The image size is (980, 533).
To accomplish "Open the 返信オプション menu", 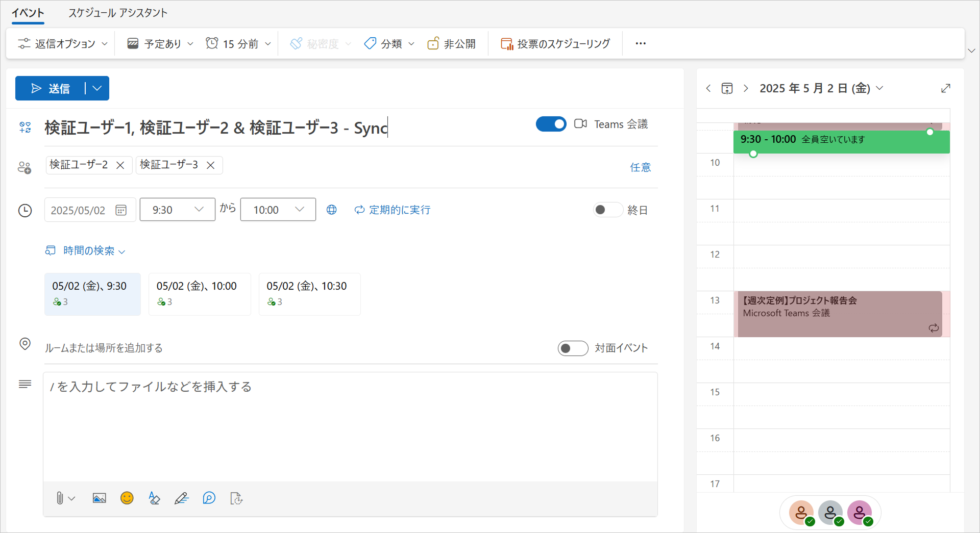I will (x=63, y=44).
